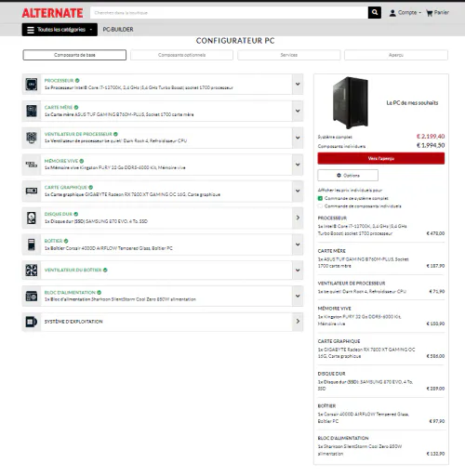465x476 pixels.
Task: Open Toutes les catégories menu
Action: pos(60,30)
